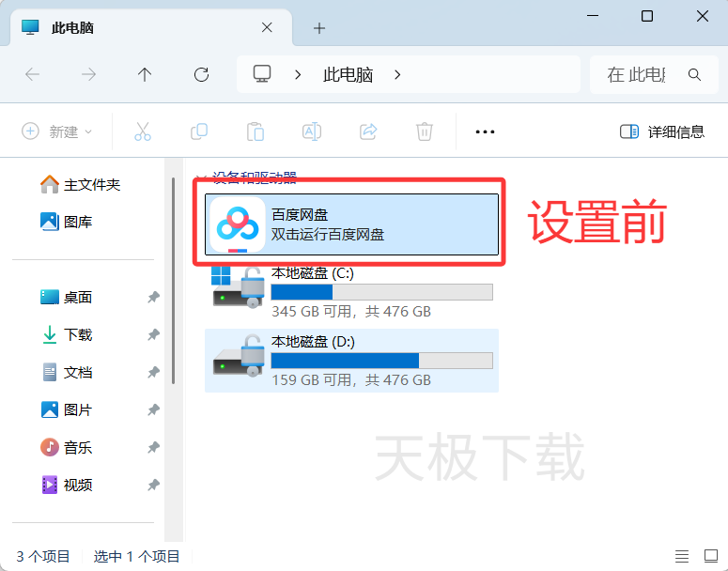Click the search box 在此电脑
728x571 pixels.
click(x=654, y=74)
